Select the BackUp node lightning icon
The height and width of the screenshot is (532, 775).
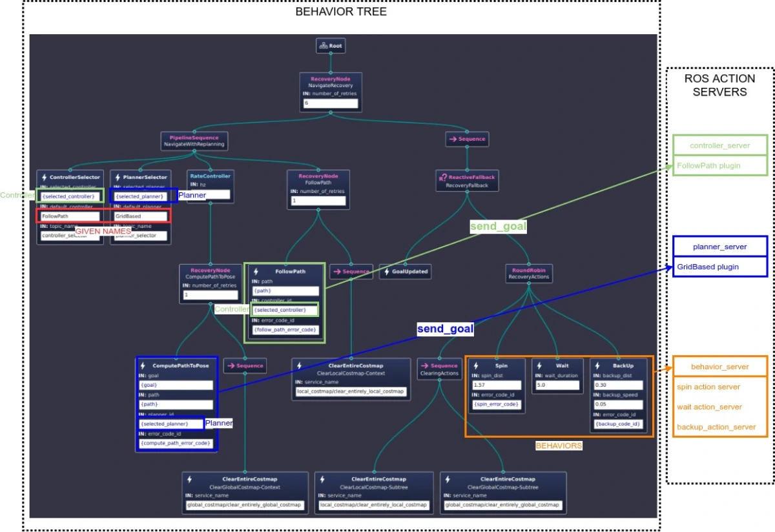coord(597,365)
